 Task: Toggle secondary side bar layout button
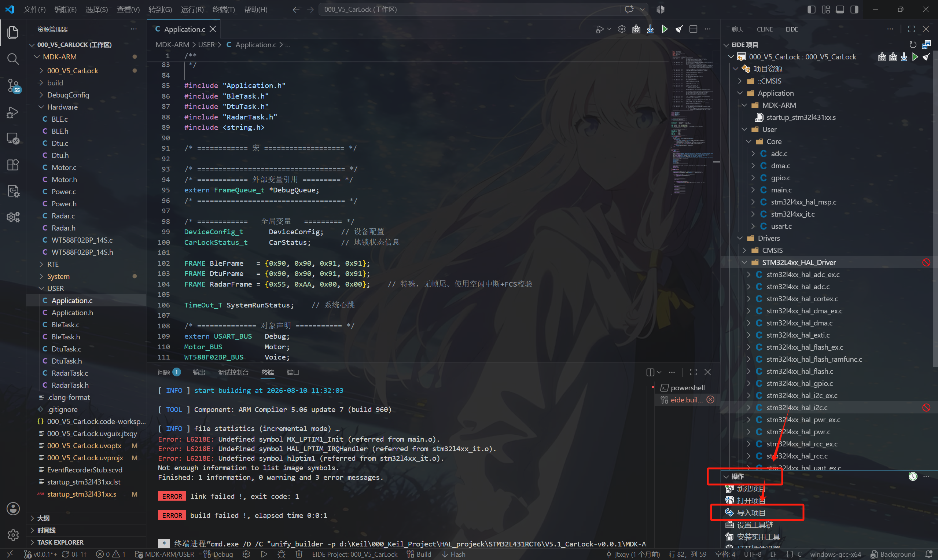click(854, 10)
